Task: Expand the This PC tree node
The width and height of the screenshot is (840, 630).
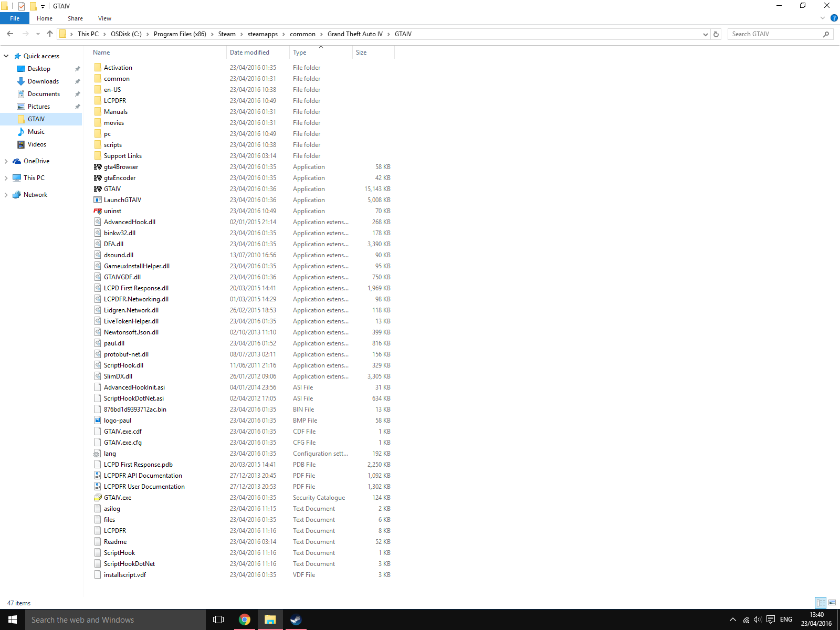Action: (6, 178)
